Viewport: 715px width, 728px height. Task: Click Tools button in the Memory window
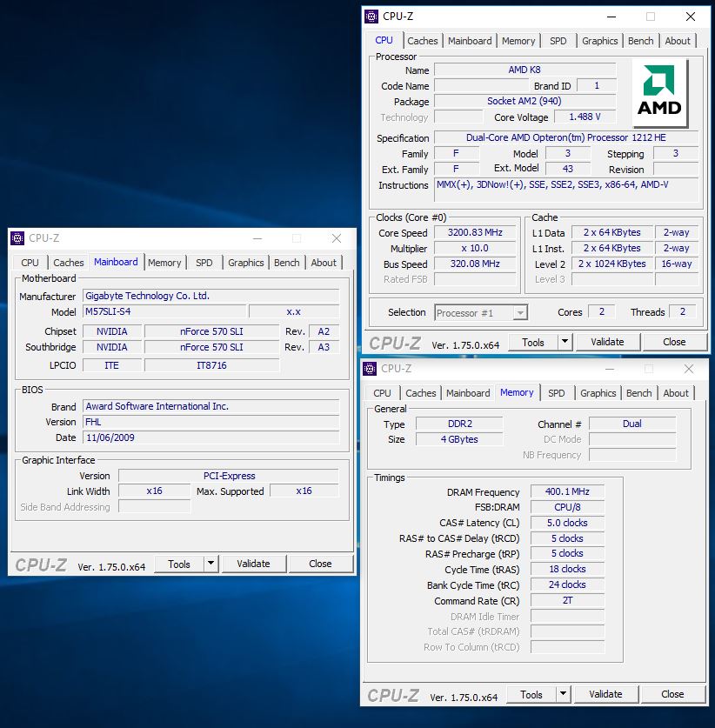pyautogui.click(x=531, y=694)
